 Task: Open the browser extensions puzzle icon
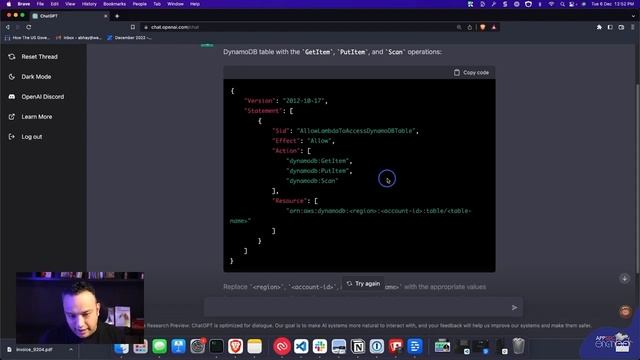pos(599,27)
